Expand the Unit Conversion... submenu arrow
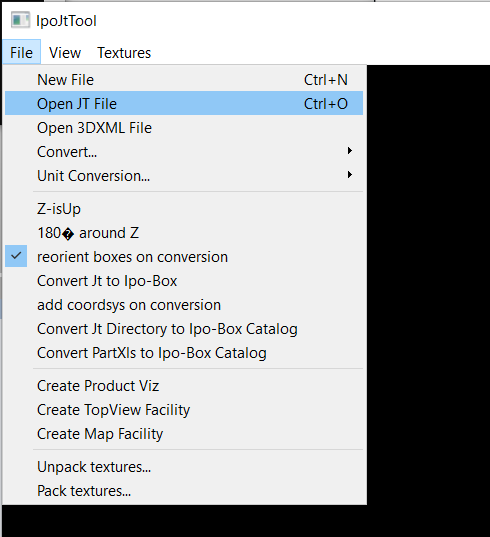The image size is (490, 537). tap(349, 175)
